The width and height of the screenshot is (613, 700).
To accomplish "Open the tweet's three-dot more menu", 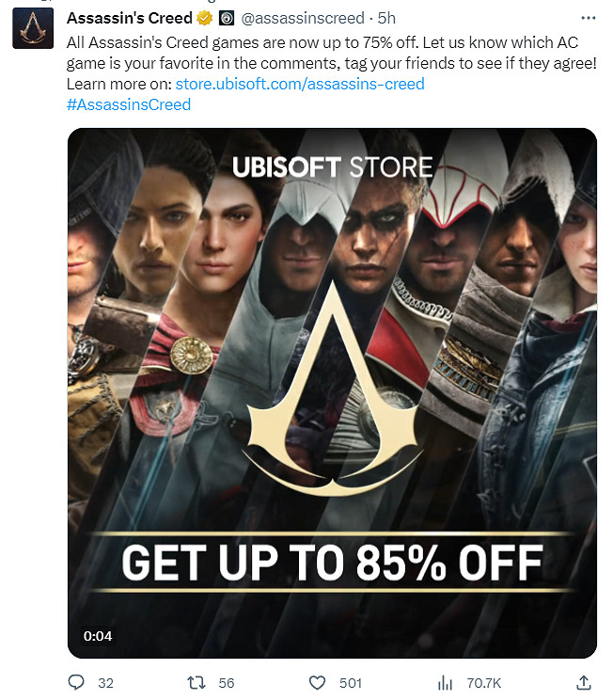I will point(588,18).
